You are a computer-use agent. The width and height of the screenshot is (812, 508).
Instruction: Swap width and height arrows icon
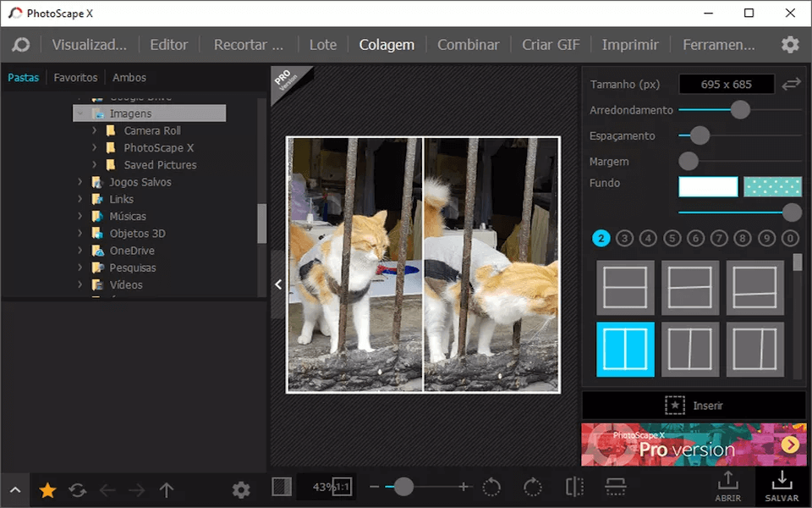pos(792,84)
